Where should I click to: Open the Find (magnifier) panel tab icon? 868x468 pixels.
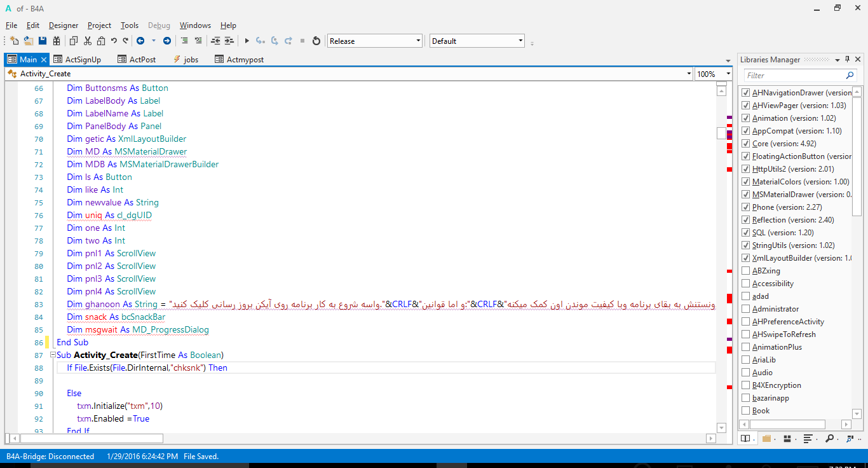[830, 439]
